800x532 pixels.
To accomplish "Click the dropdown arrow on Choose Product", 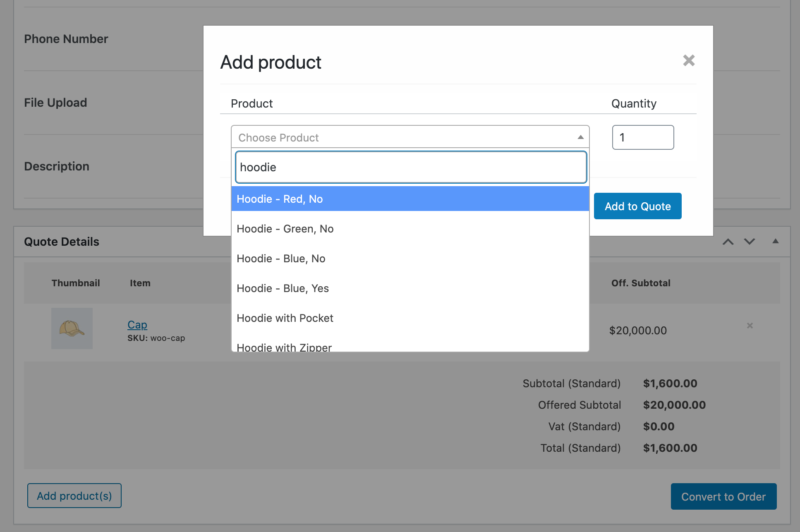I will pyautogui.click(x=580, y=138).
